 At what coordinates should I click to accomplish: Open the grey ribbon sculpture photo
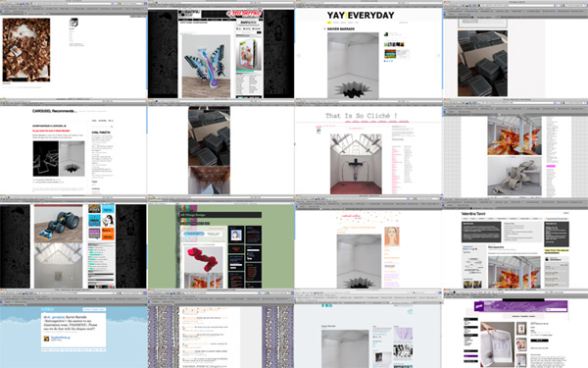click(x=514, y=176)
